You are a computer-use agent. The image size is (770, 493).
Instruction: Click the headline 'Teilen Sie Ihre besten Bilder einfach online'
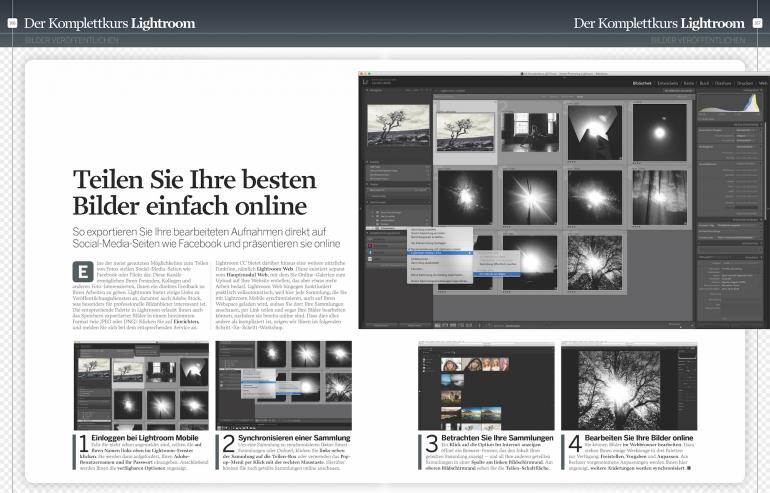tap(195, 192)
